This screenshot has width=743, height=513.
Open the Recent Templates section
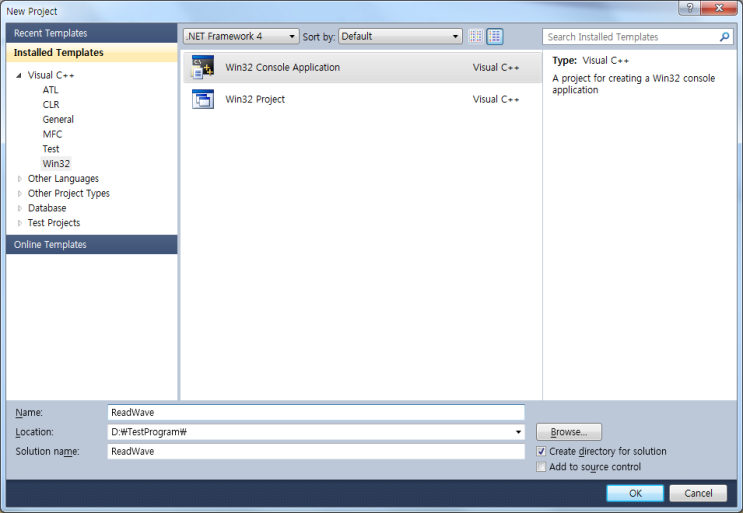coord(91,33)
